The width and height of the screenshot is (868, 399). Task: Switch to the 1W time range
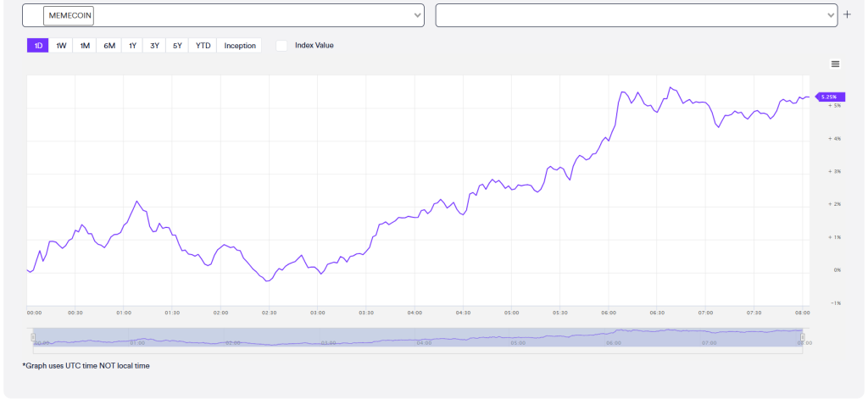click(x=61, y=46)
